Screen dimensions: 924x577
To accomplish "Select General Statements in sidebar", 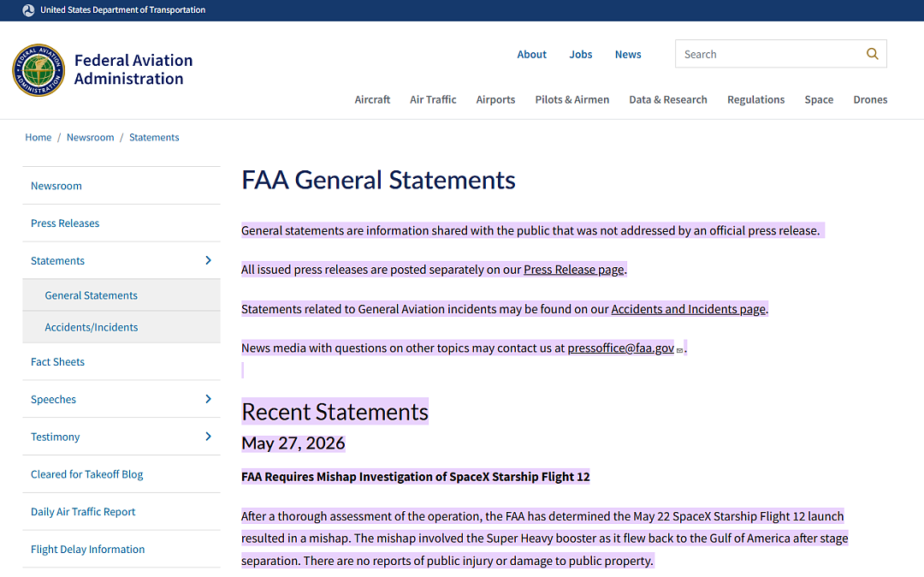I will click(x=91, y=295).
